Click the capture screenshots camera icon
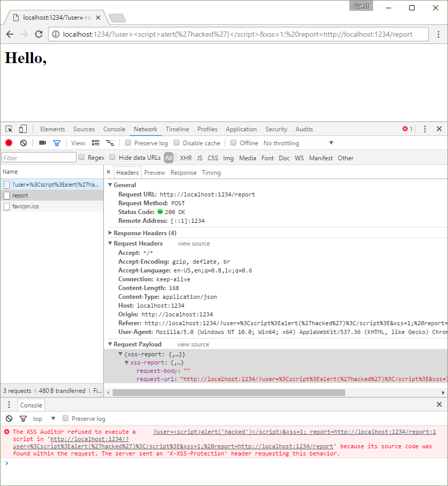Image resolution: width=448 pixels, height=486 pixels. tap(42, 143)
